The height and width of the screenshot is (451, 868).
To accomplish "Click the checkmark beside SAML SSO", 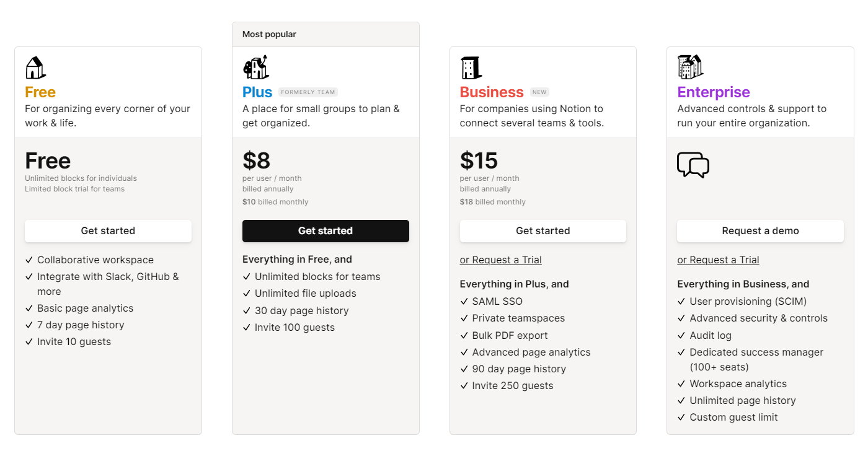I will pos(464,301).
